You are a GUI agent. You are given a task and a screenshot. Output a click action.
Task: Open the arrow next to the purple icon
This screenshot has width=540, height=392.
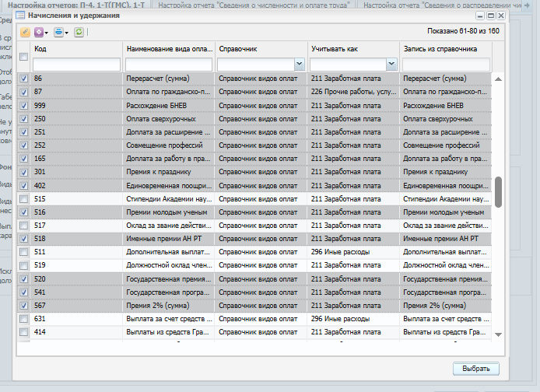[x=46, y=33]
